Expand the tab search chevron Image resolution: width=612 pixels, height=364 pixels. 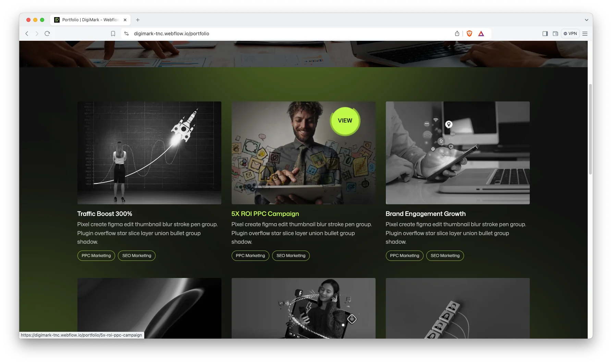pos(586,20)
